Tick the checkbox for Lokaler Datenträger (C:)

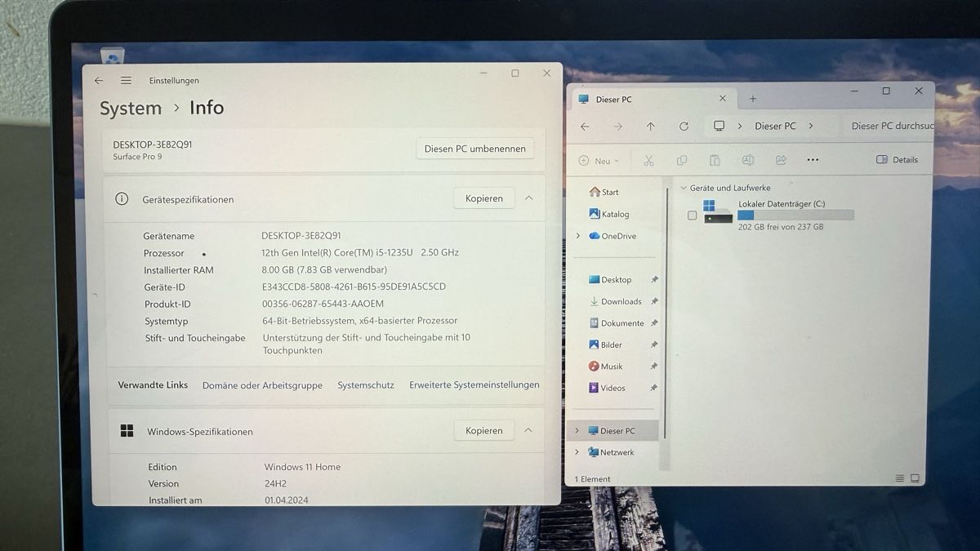[693, 216]
